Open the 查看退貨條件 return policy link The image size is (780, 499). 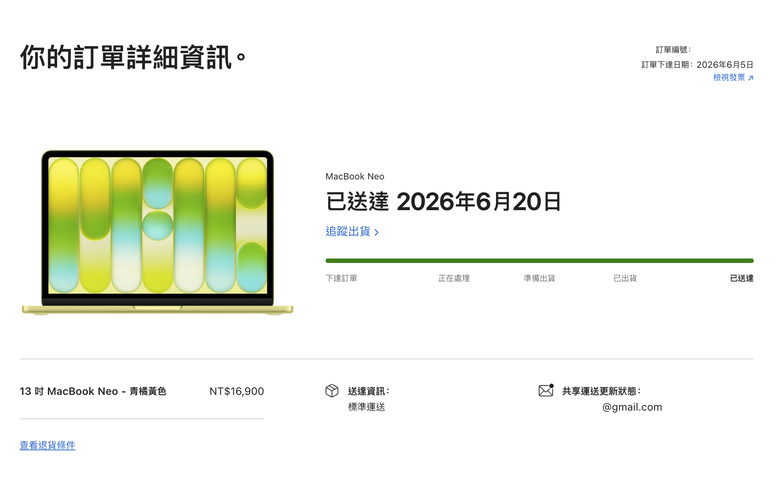47,445
